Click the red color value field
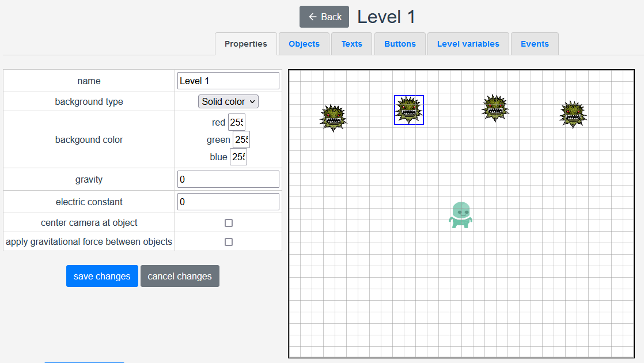644x363 pixels. tap(237, 123)
